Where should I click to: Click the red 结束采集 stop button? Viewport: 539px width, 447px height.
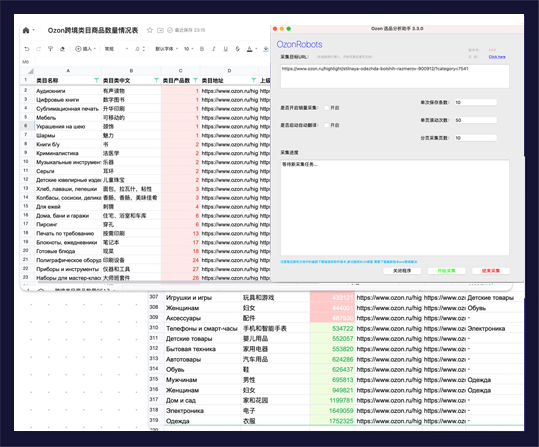pos(491,271)
